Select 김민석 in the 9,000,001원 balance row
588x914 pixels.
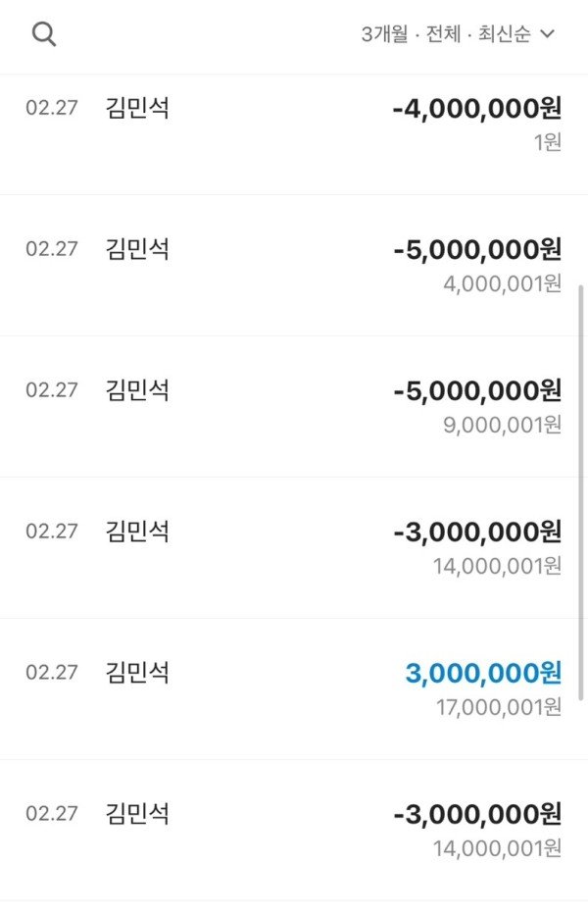[137, 390]
